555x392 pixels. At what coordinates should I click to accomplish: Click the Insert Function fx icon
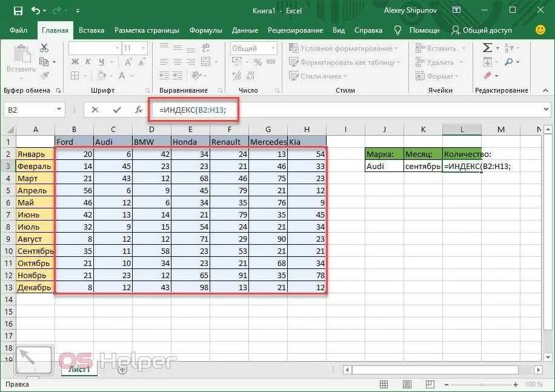tap(139, 110)
